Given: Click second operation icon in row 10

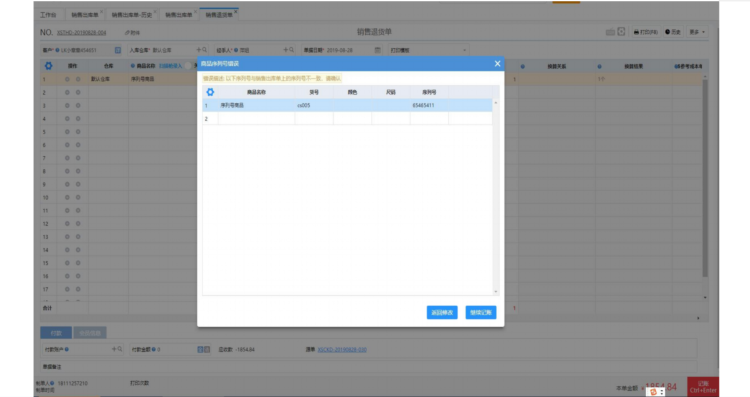Looking at the screenshot, I should pyautogui.click(x=78, y=198).
